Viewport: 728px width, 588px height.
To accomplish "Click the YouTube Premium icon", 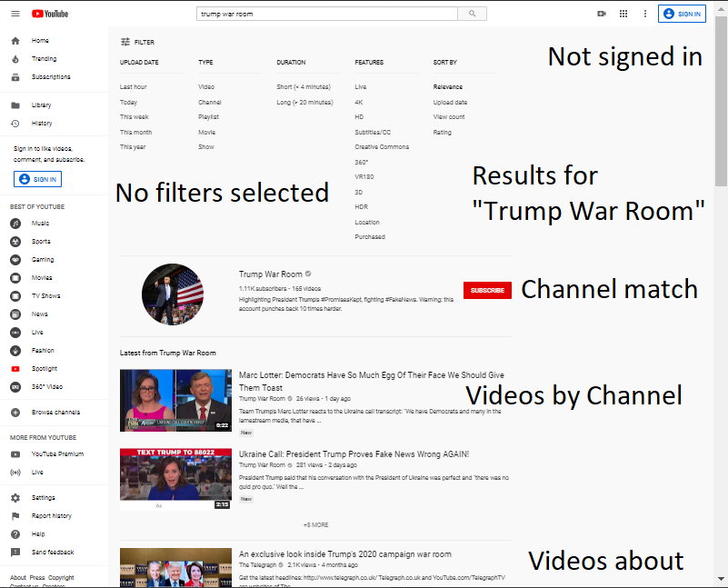I will tap(15, 454).
